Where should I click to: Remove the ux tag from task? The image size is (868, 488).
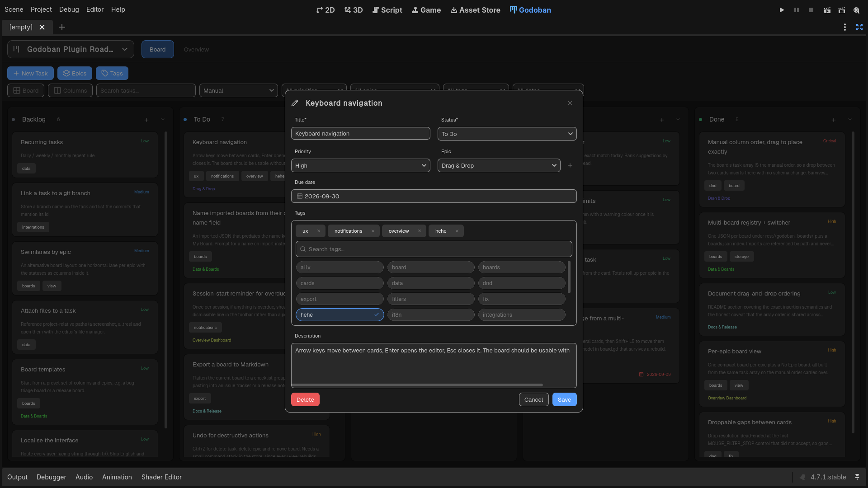tap(319, 231)
